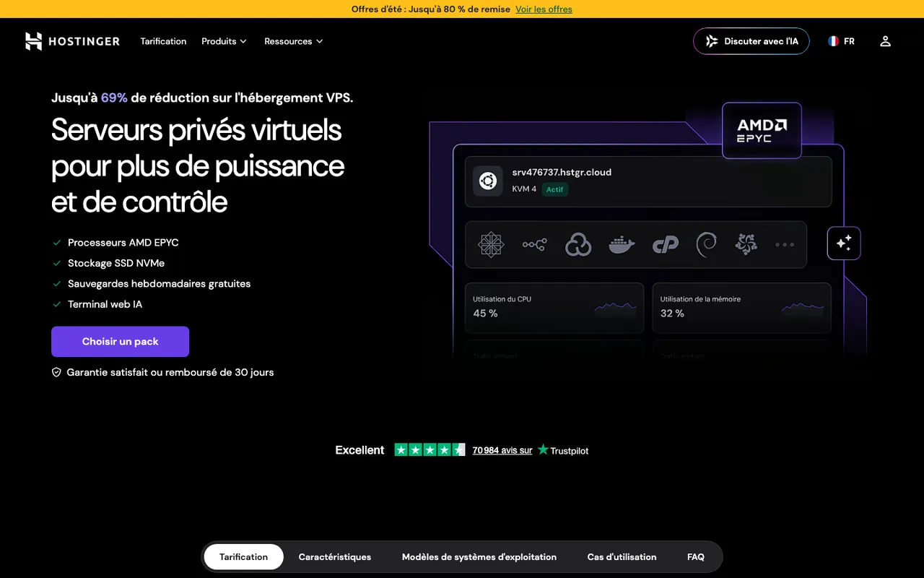
Task: Click the AMD EPYC badge
Action: pyautogui.click(x=762, y=130)
